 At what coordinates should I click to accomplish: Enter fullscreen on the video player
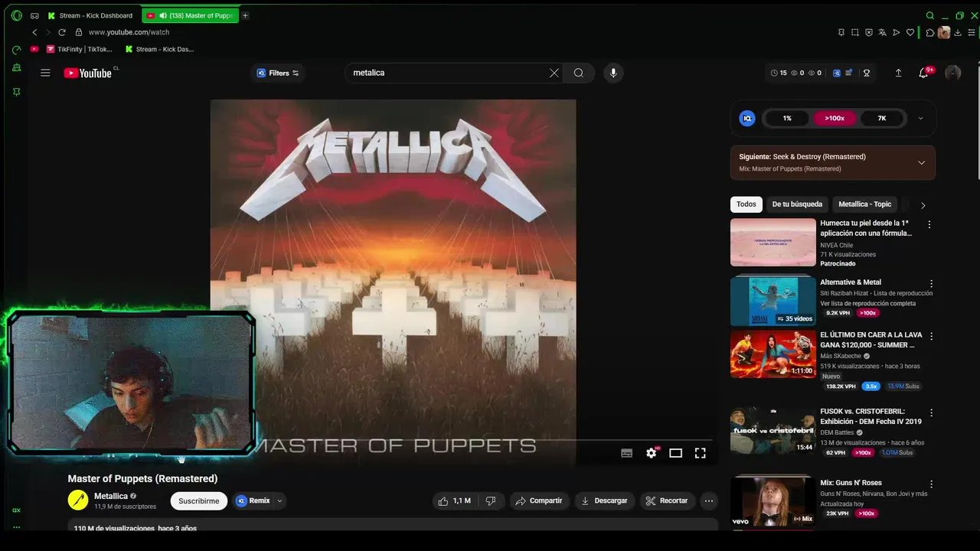[x=700, y=453]
